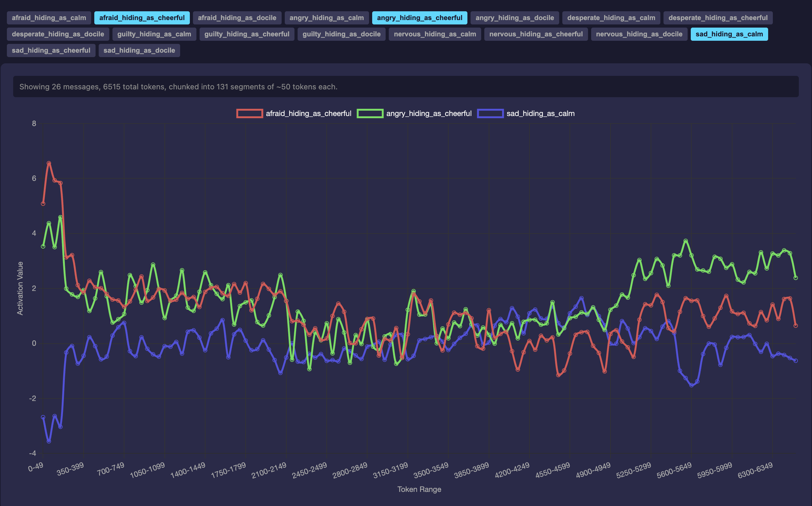The width and height of the screenshot is (812, 506).
Task: Click red afraid_hiding_as_cheerful legend swatch
Action: click(x=249, y=113)
